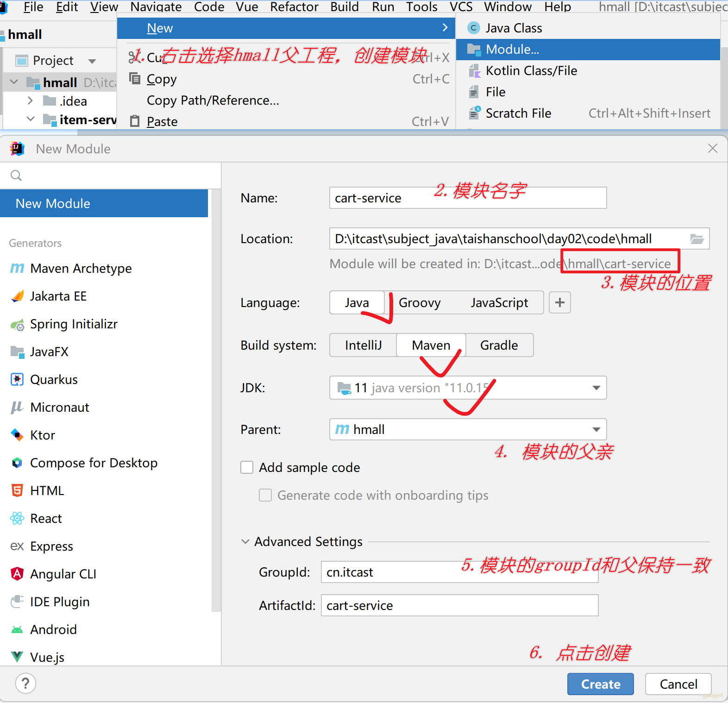Select New Module in the left list
This screenshot has width=728, height=703.
tap(104, 203)
